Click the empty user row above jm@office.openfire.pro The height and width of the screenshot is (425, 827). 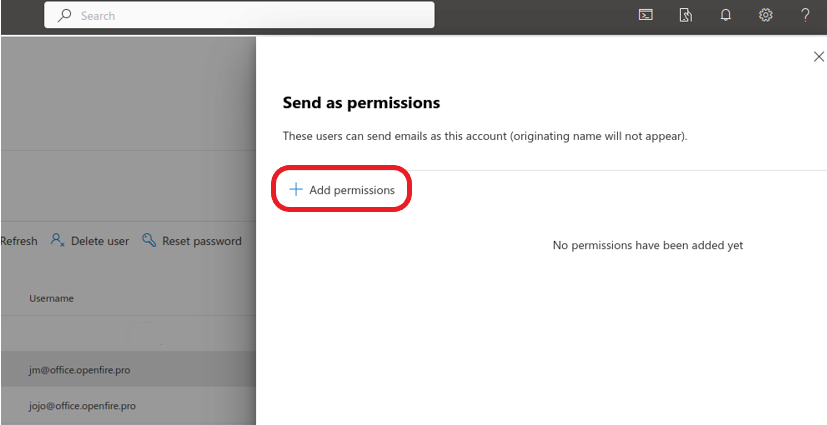128,334
